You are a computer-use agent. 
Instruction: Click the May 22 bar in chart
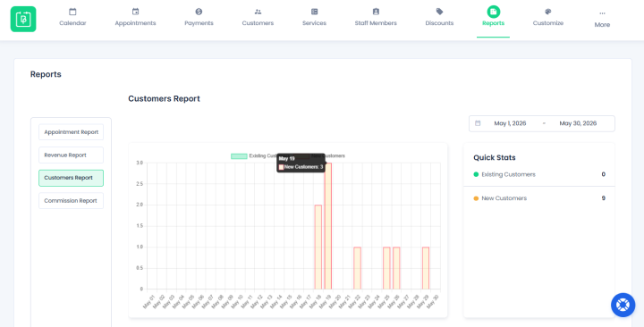357,268
